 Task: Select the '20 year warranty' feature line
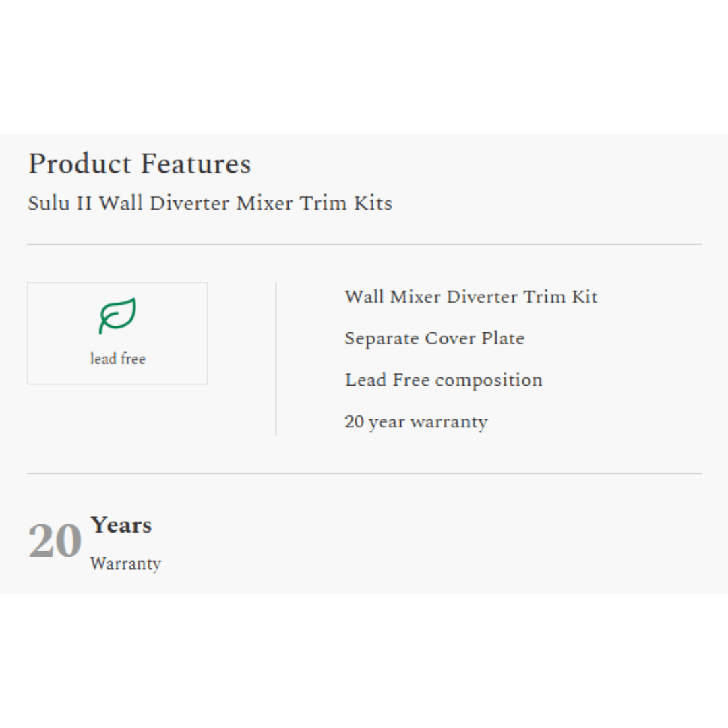tap(416, 422)
